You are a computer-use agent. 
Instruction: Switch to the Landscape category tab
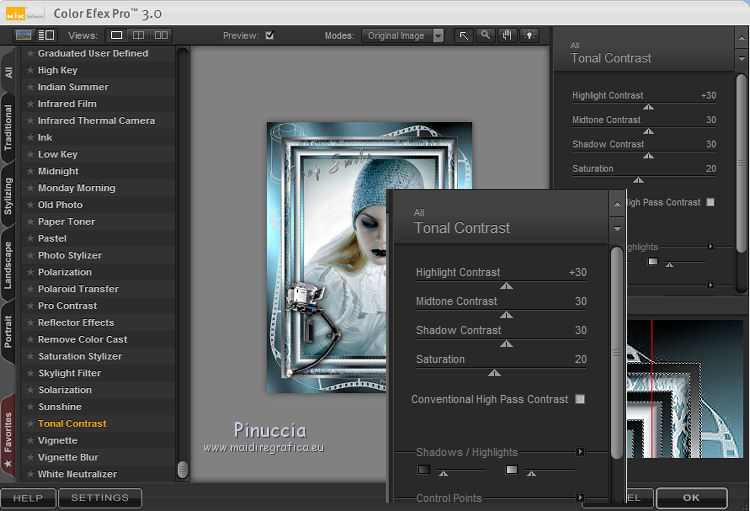[x=9, y=265]
